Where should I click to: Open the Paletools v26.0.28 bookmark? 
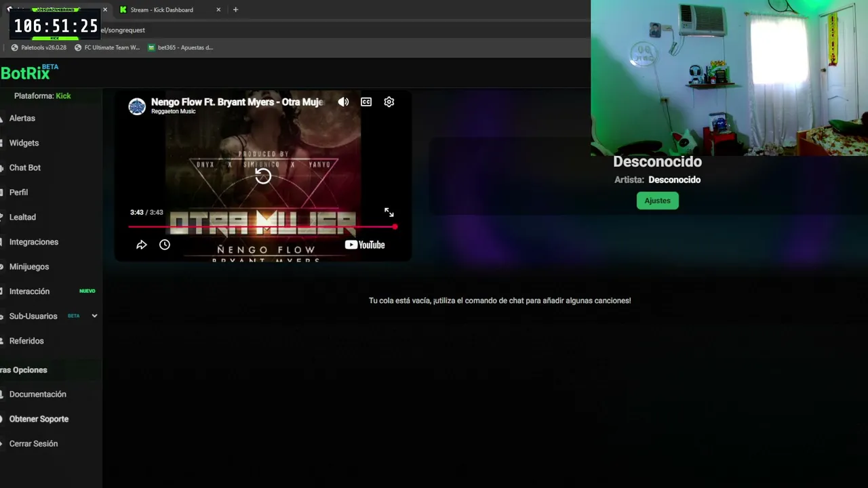tap(39, 47)
